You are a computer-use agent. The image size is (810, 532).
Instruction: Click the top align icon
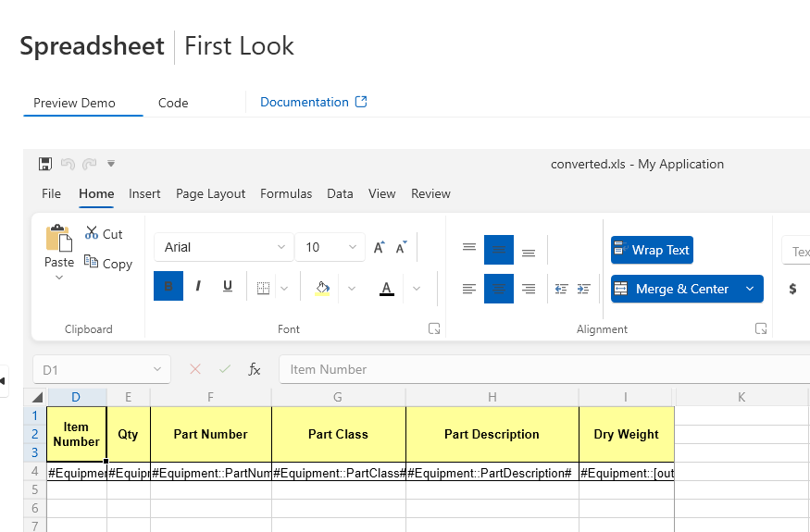click(469, 248)
